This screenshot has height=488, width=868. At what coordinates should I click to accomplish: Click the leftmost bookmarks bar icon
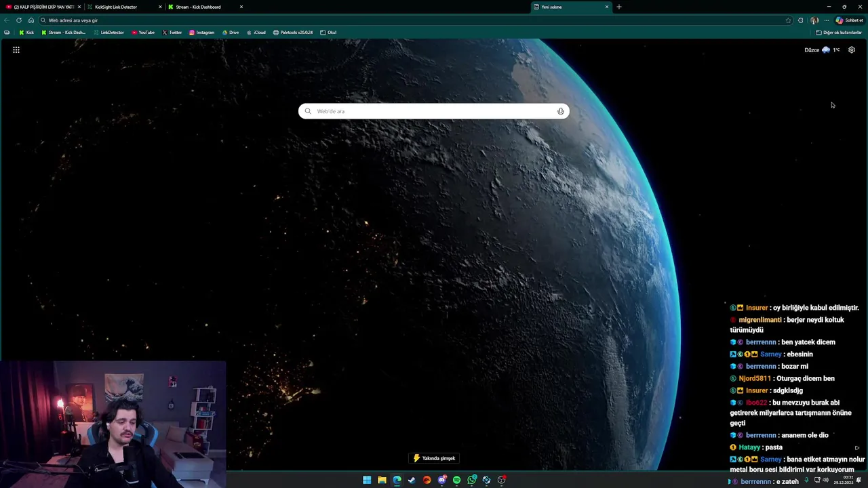7,33
